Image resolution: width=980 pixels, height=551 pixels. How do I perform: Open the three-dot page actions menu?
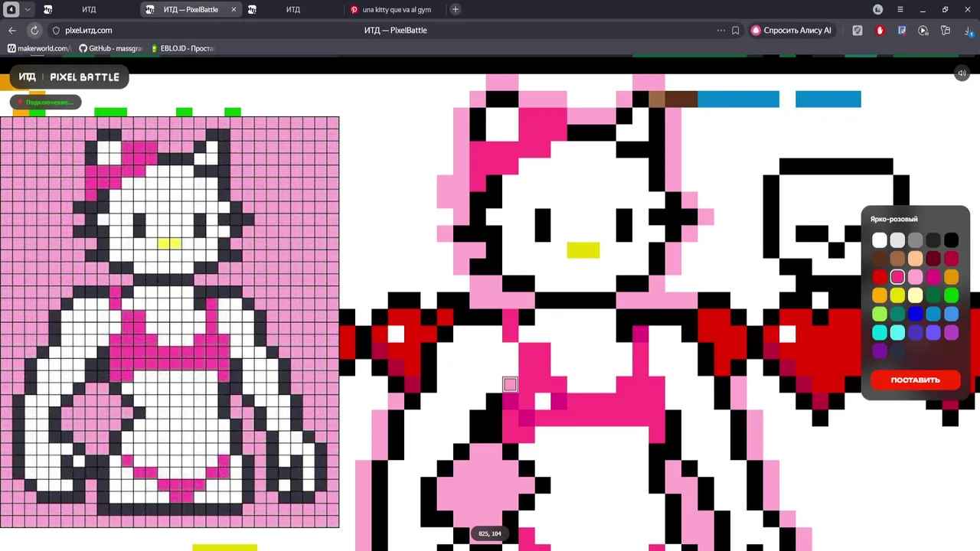pyautogui.click(x=720, y=31)
